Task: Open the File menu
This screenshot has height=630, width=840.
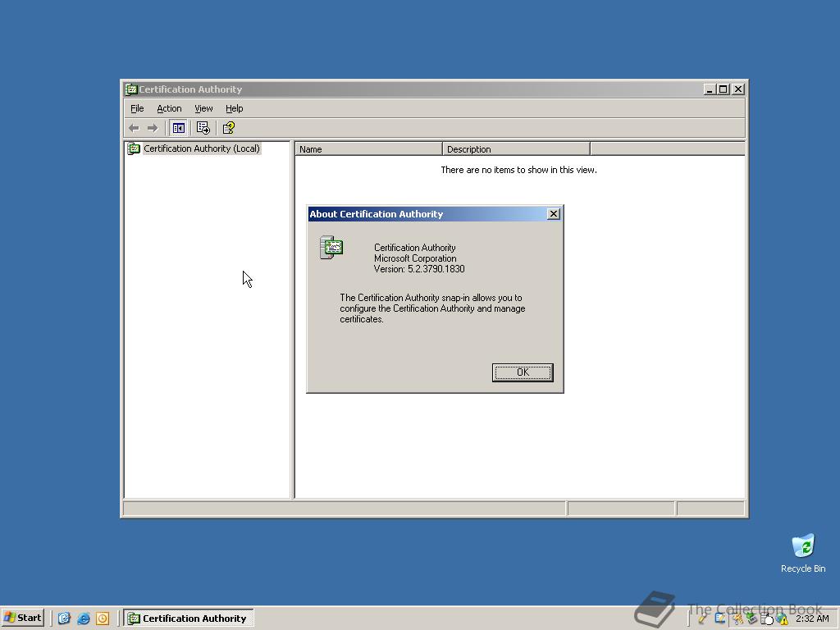Action: (x=137, y=108)
